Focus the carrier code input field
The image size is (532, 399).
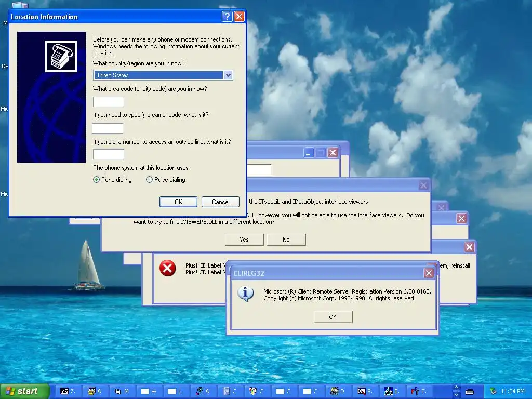pyautogui.click(x=108, y=128)
